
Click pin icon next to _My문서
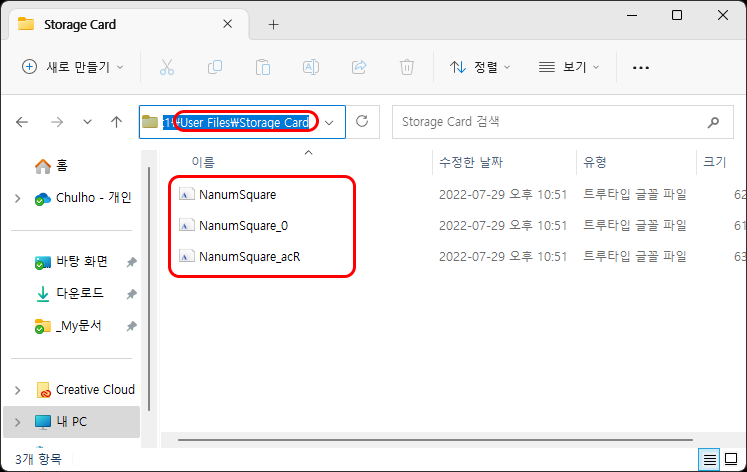point(131,326)
